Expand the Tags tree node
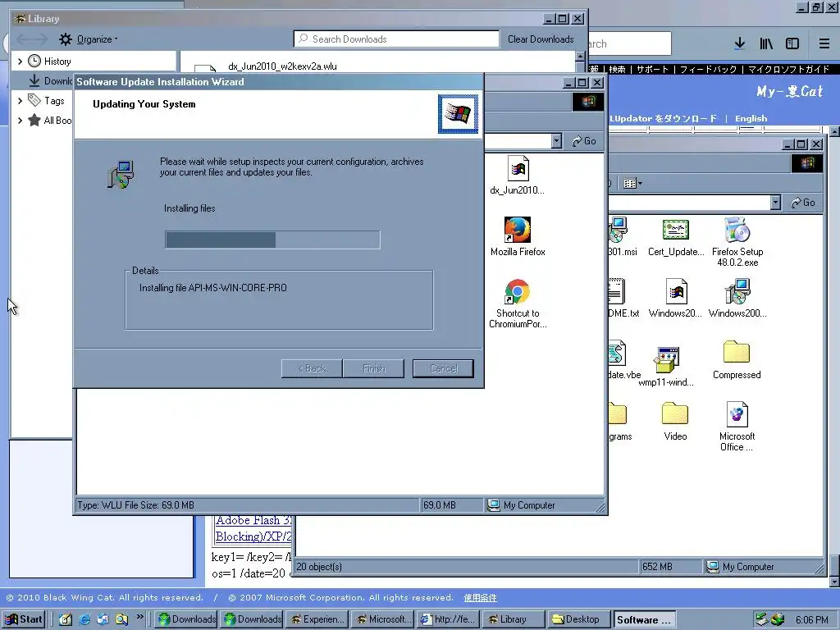Viewport: 840px width, 630px height. click(x=20, y=100)
